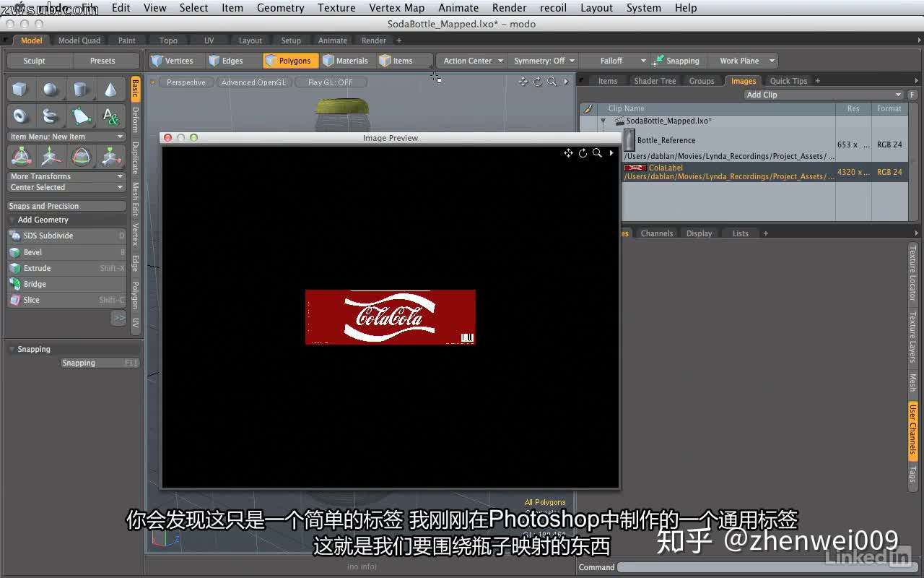Toggle Polygons selection mode
Viewport: 924px width, 578px height.
[291, 61]
